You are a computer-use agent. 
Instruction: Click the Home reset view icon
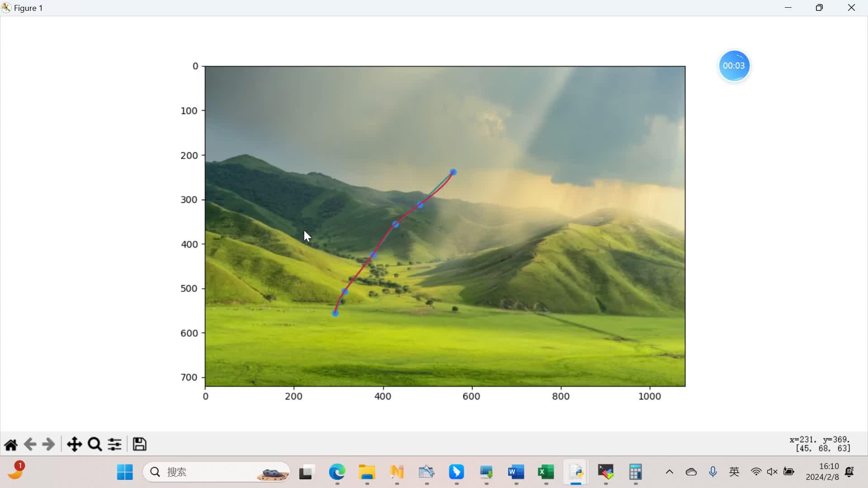[11, 445]
